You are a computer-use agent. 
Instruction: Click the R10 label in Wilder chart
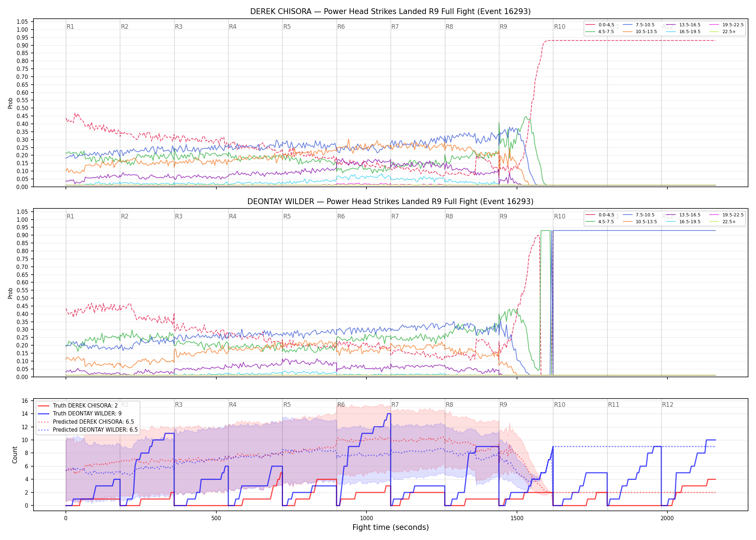[x=559, y=216]
